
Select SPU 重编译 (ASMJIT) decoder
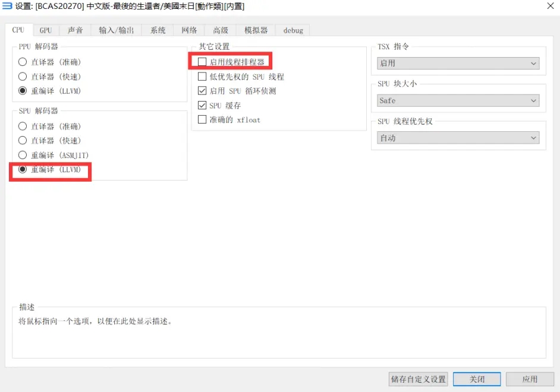click(x=21, y=155)
